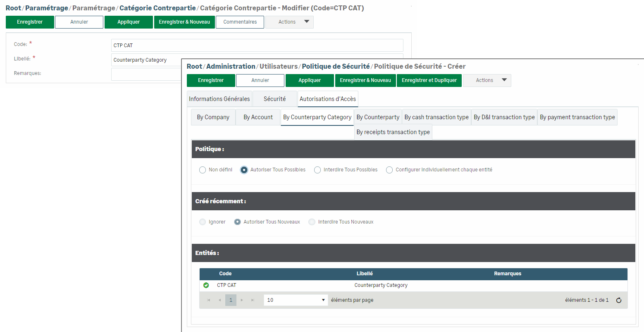Viewport: 644px width, 332px height.
Task: Go to previous page in pager
Action: click(x=219, y=300)
